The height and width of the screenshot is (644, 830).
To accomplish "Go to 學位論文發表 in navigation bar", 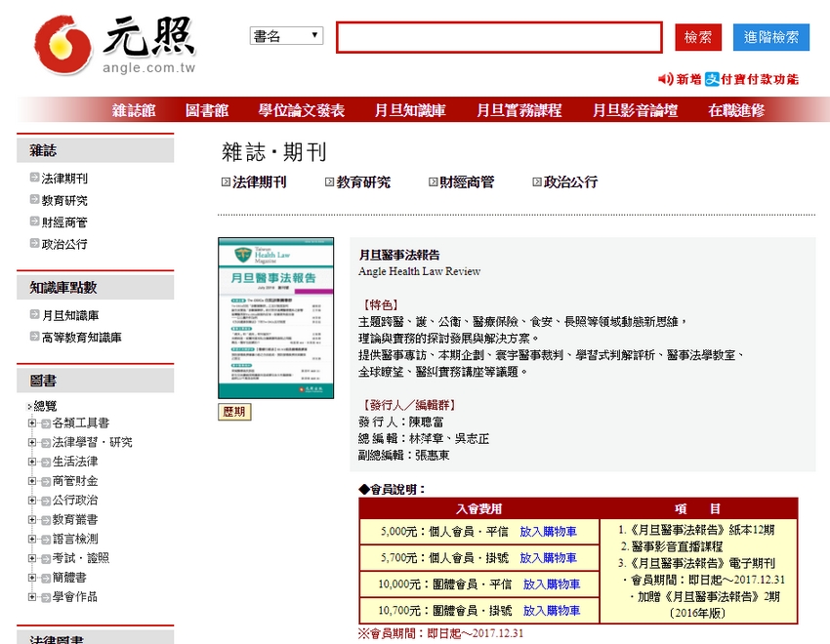I will pos(302,110).
